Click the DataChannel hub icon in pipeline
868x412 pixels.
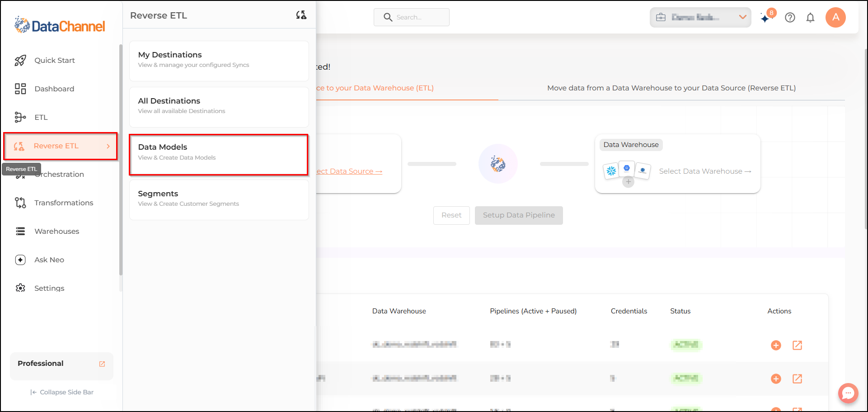(x=498, y=164)
